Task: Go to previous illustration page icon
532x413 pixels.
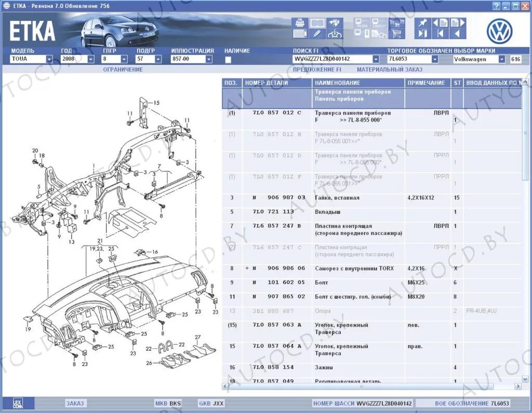Action: click(x=441, y=23)
